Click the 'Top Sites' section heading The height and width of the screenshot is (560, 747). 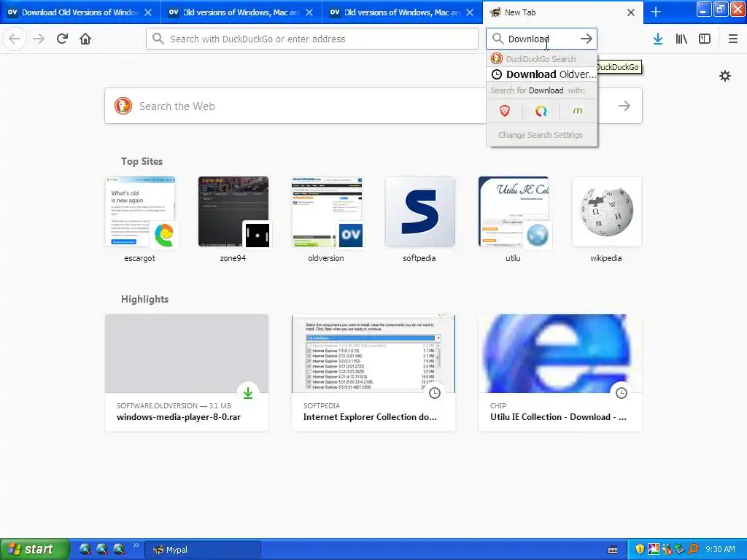point(142,161)
